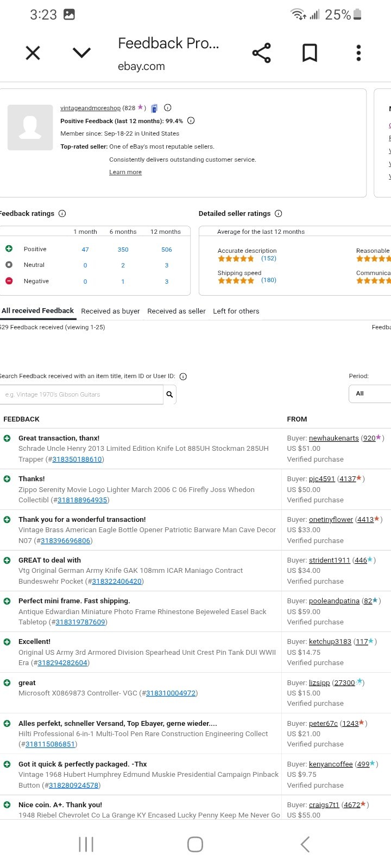Screen dimensions: 391x868
Task: Open buyer pjc4591 profile
Action: 322,478
